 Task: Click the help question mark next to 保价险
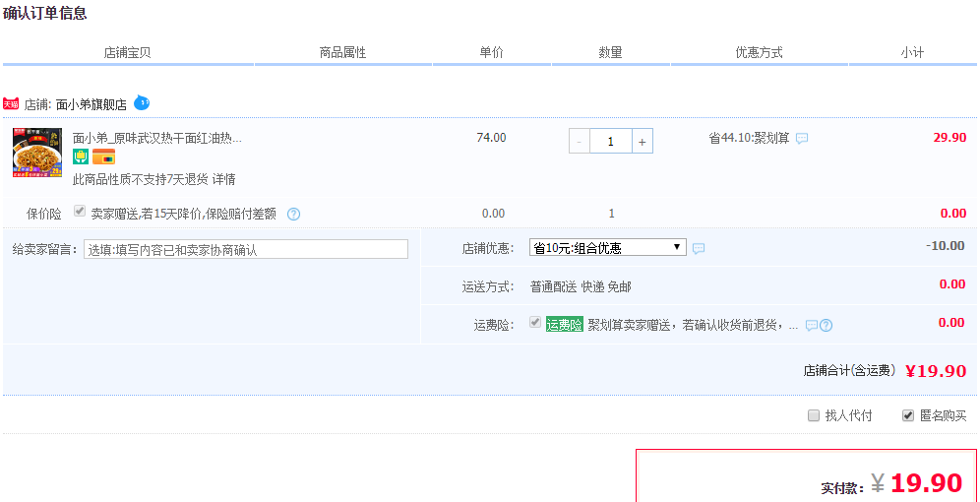point(293,214)
